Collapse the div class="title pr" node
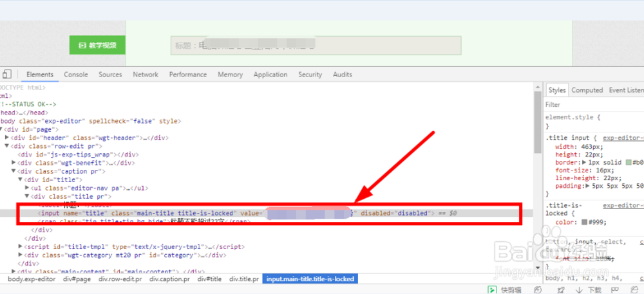The image size is (644, 294). click(27, 196)
